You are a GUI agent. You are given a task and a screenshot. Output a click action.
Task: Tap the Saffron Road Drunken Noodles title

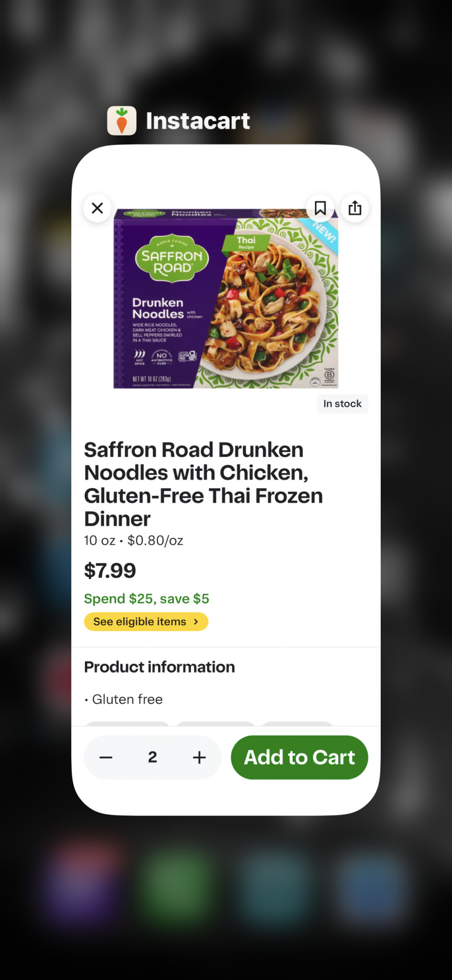click(x=203, y=484)
